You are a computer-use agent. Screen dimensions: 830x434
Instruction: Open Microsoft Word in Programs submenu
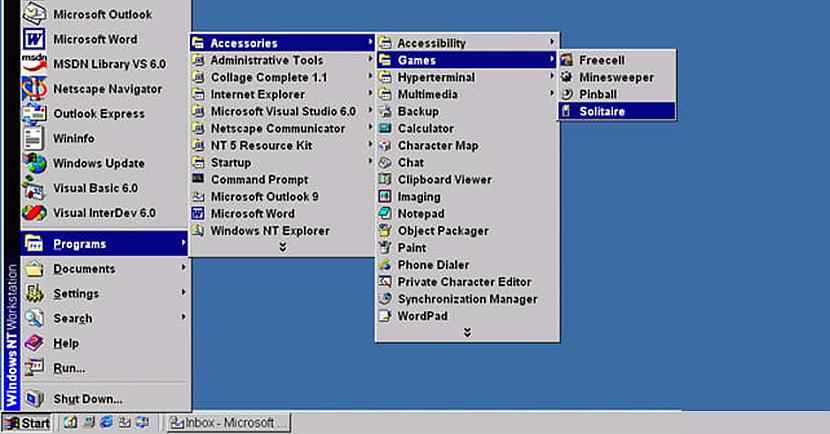point(282,214)
